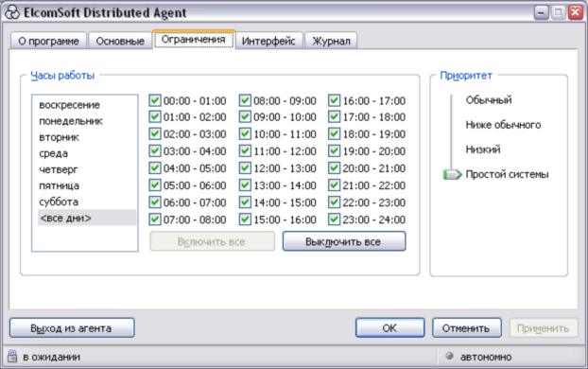Disable the 23:00 - 24:00 time slot
This screenshot has width=588, height=369.
(334, 220)
